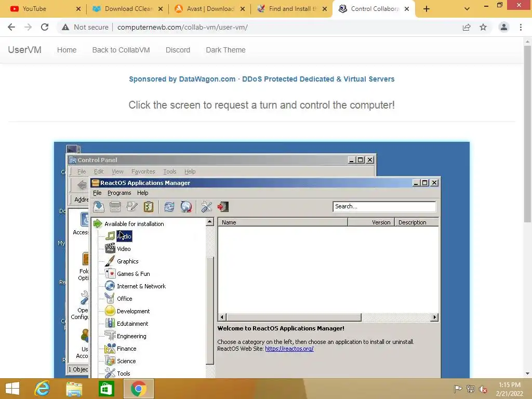532x399 pixels.
Task: Select the Audio category
Action: 124,236
